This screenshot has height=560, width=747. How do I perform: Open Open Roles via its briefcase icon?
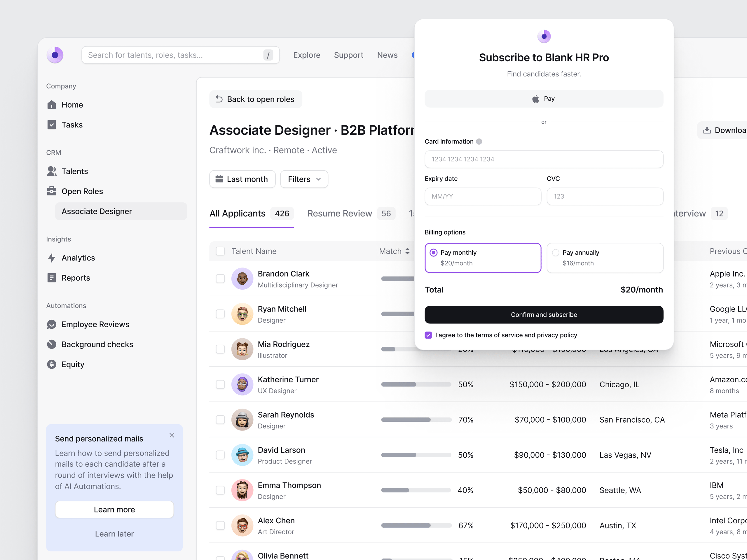(x=52, y=191)
